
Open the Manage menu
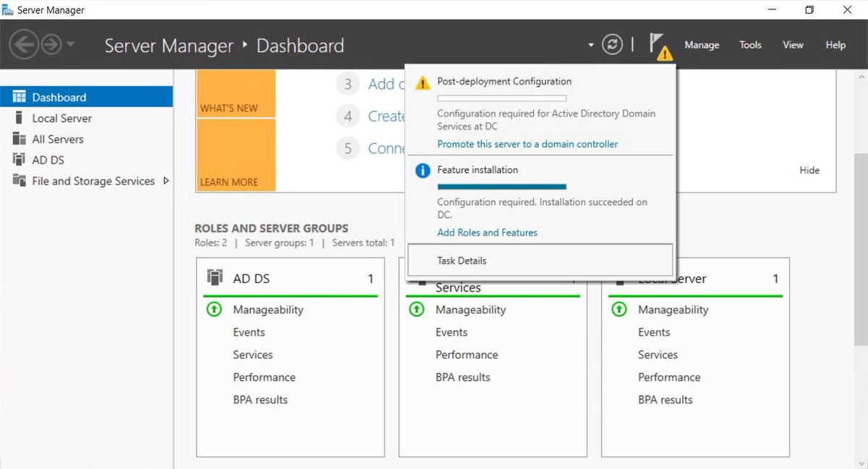coord(702,45)
